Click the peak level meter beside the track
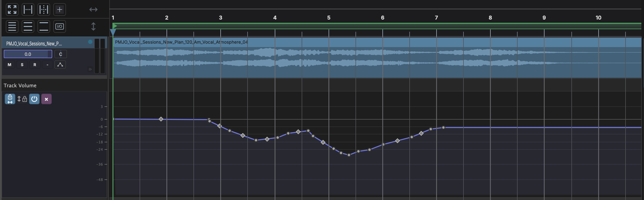Image resolution: width=644 pixels, height=200 pixels. (100, 56)
